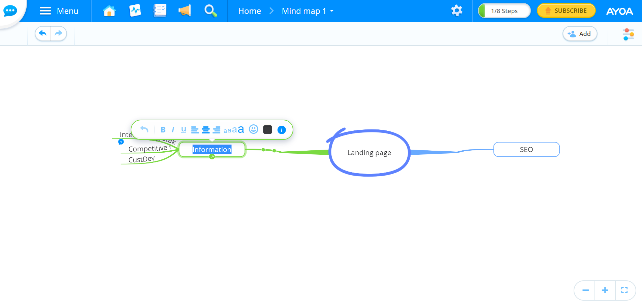Select the Home icon in top toolbar
The height and width of the screenshot is (306, 644).
(109, 11)
